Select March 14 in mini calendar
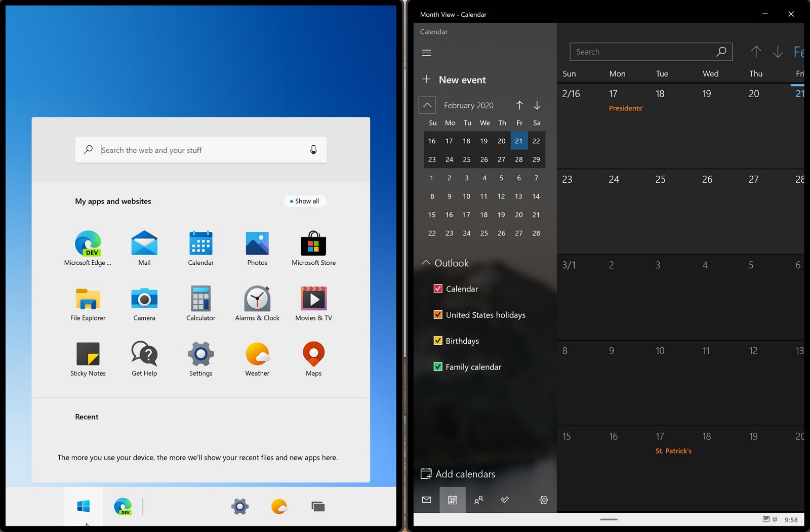Viewport: 810px width, 532px height. [x=536, y=196]
